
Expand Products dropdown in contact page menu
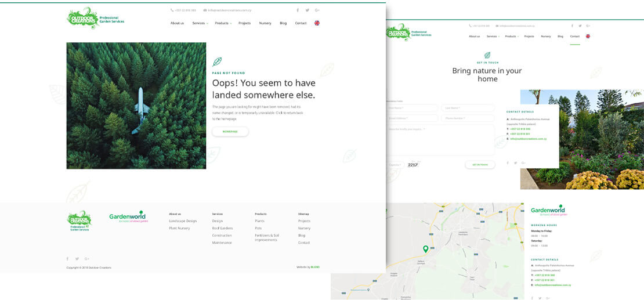511,36
